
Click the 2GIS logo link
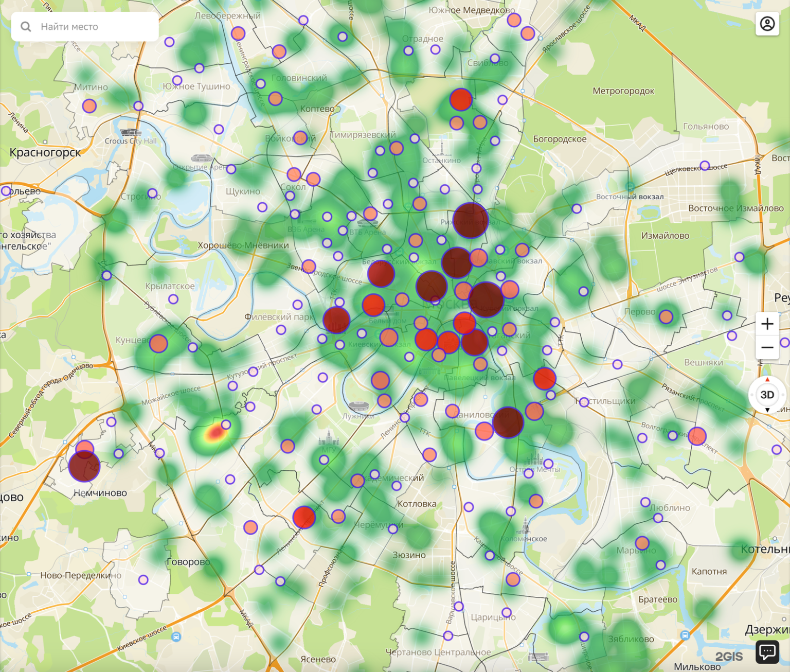729,656
